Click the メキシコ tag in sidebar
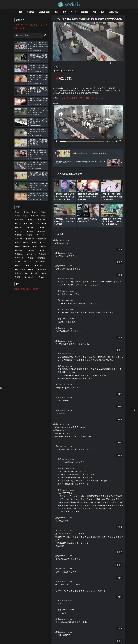138x644 pixels. 41,235
